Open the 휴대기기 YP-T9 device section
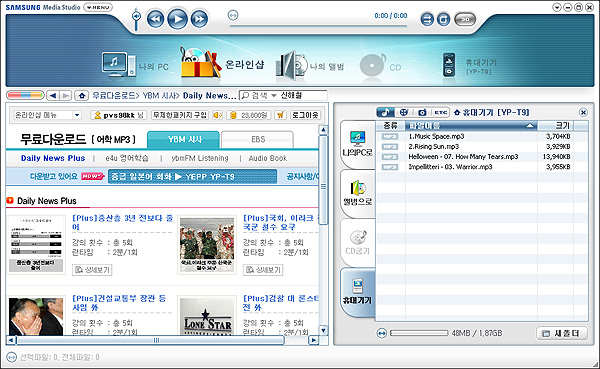Viewport: 600px width, 369px height. coord(470,65)
